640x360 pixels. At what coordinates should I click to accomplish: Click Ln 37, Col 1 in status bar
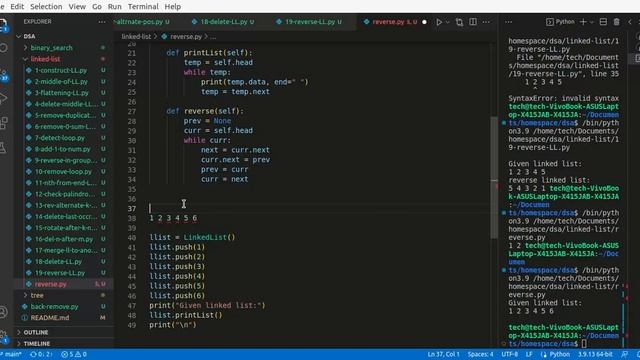coord(443,354)
